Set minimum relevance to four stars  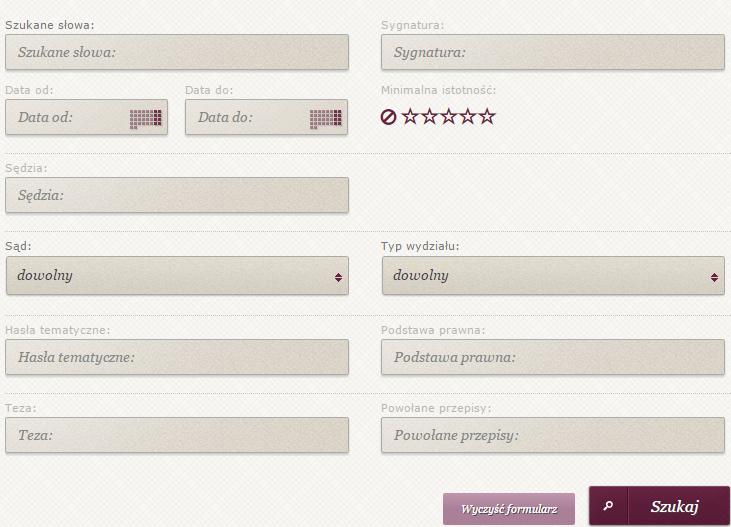(467, 116)
